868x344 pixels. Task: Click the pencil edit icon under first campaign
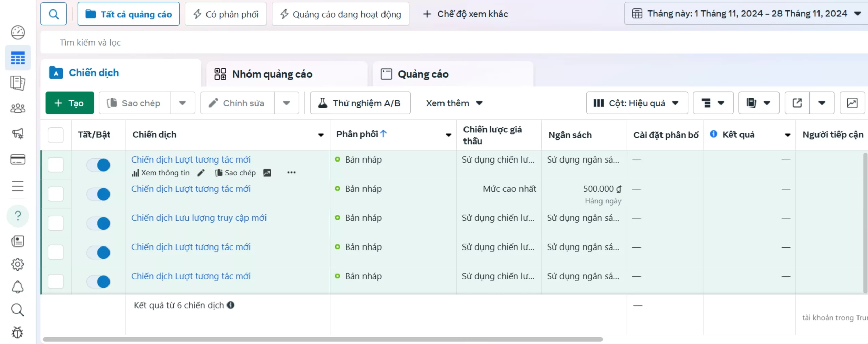pyautogui.click(x=201, y=173)
